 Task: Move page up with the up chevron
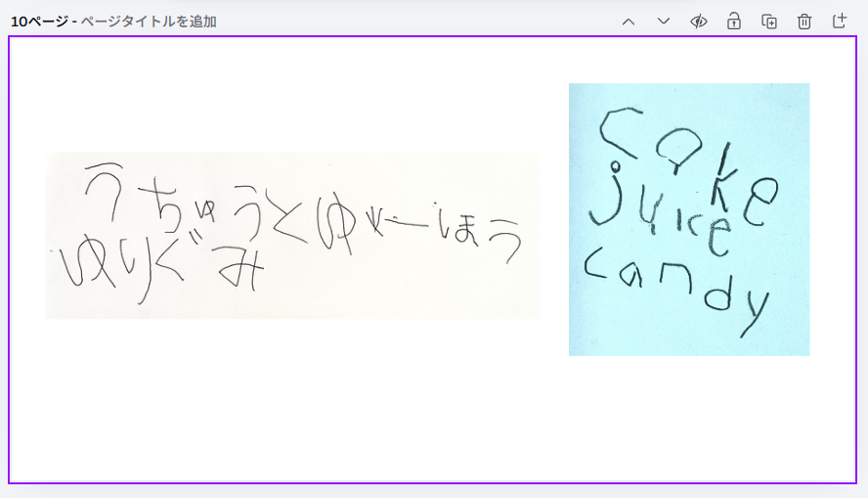pyautogui.click(x=629, y=22)
